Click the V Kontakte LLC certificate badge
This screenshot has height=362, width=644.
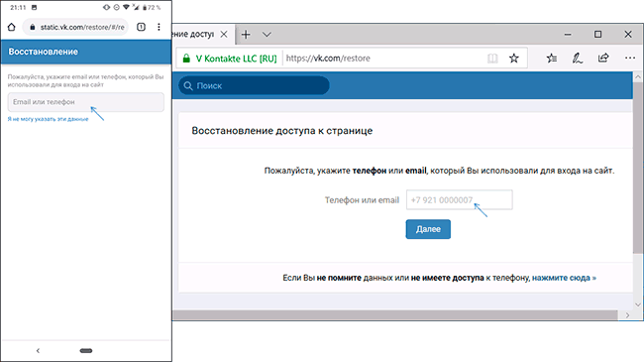point(230,59)
